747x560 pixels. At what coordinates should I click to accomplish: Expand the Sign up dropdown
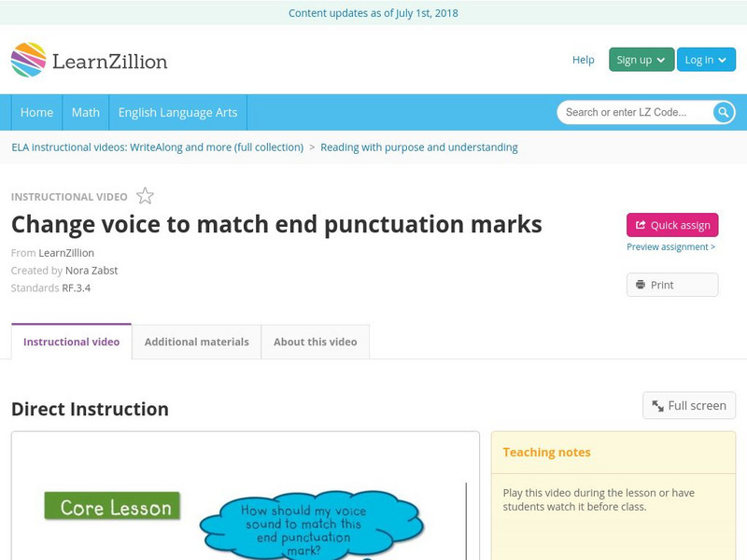click(x=639, y=59)
